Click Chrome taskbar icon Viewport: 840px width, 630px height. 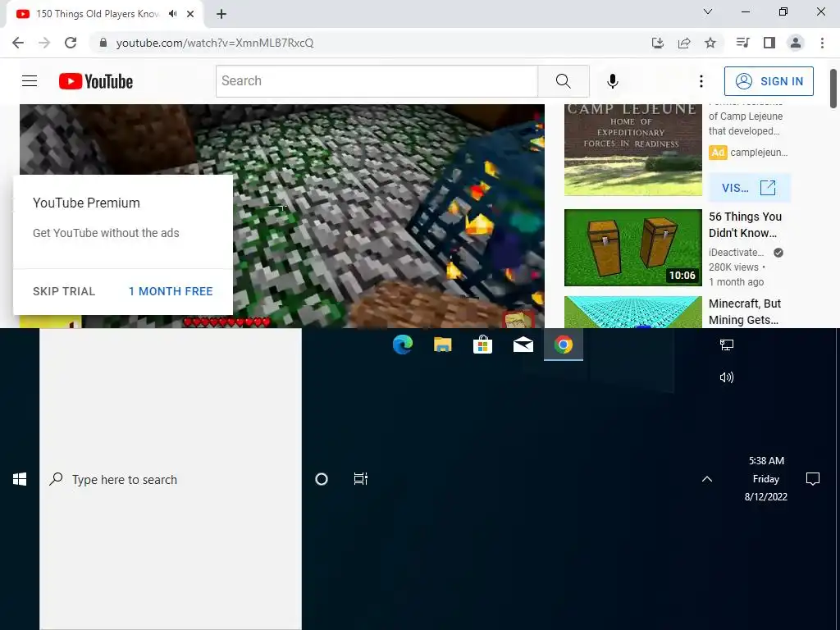(563, 345)
